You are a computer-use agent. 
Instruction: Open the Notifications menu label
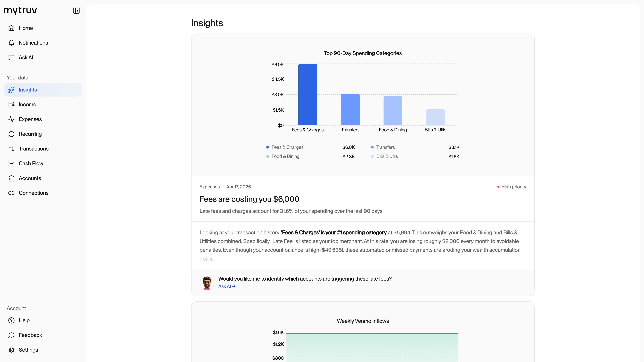coord(33,43)
